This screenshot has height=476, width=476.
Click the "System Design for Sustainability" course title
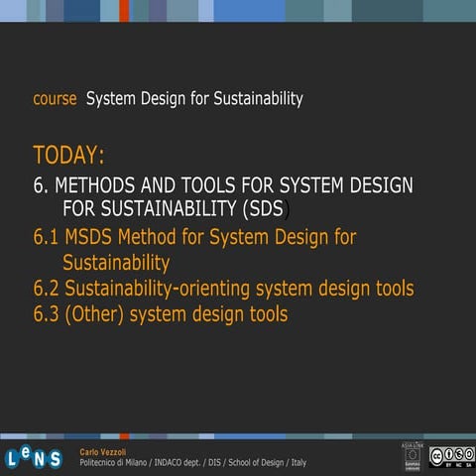[x=194, y=99]
